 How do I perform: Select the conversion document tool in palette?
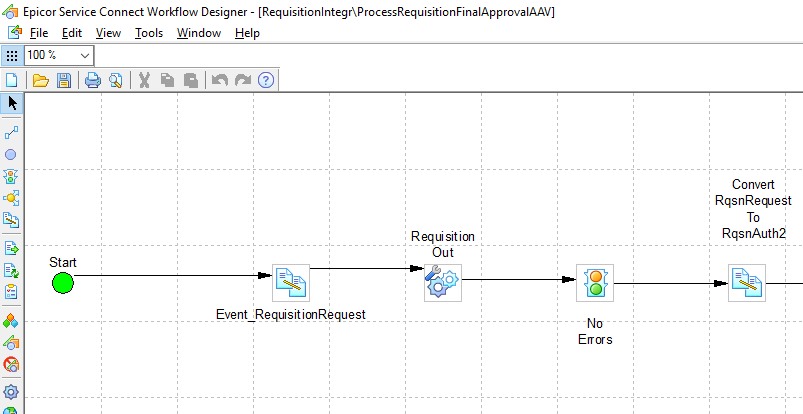pyautogui.click(x=11, y=220)
